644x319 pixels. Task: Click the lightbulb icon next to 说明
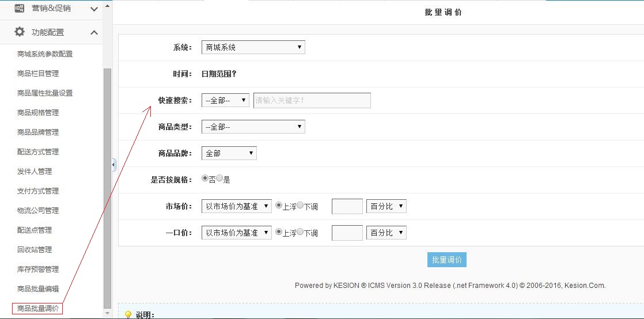[x=128, y=314]
